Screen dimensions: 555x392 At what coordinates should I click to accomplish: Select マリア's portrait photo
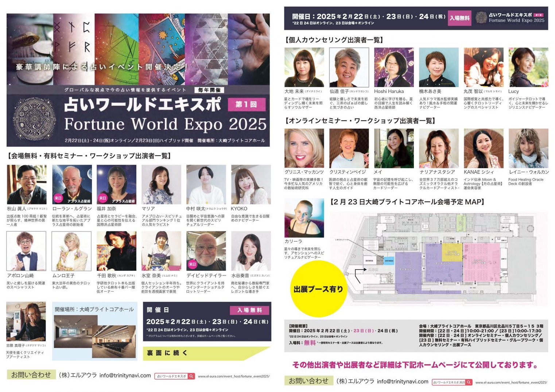(x=161, y=184)
